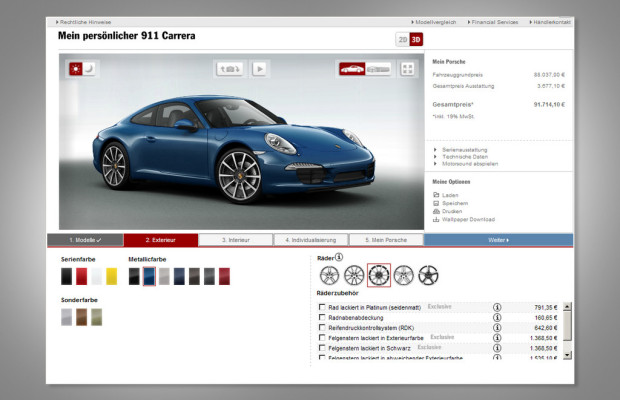Open the Räder info icon

coord(339,257)
